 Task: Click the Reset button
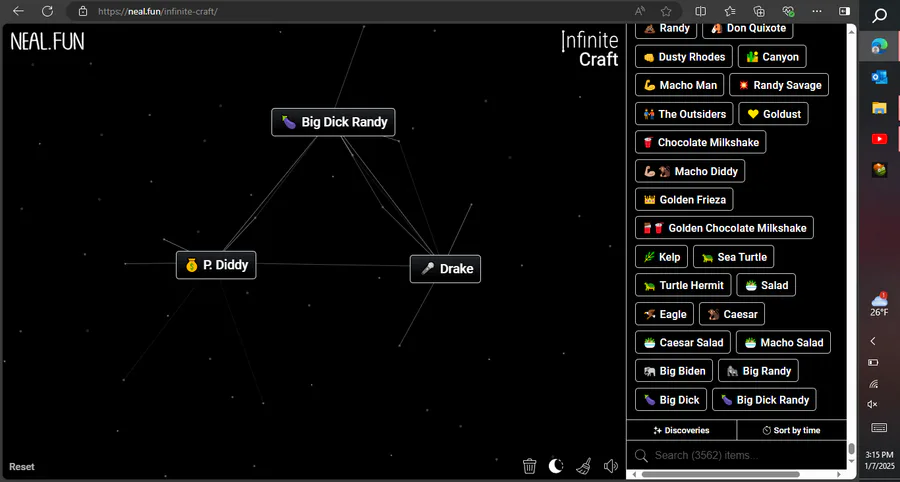tap(22, 467)
